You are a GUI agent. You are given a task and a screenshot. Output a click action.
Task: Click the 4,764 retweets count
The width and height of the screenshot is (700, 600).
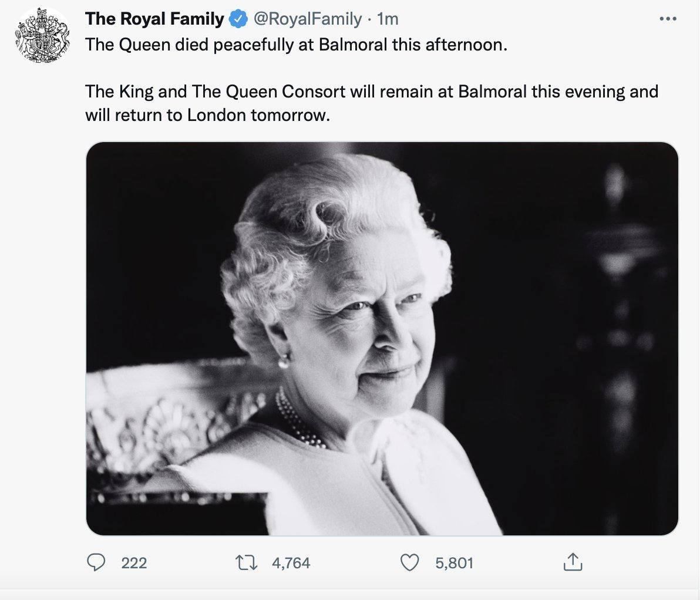tap(291, 564)
